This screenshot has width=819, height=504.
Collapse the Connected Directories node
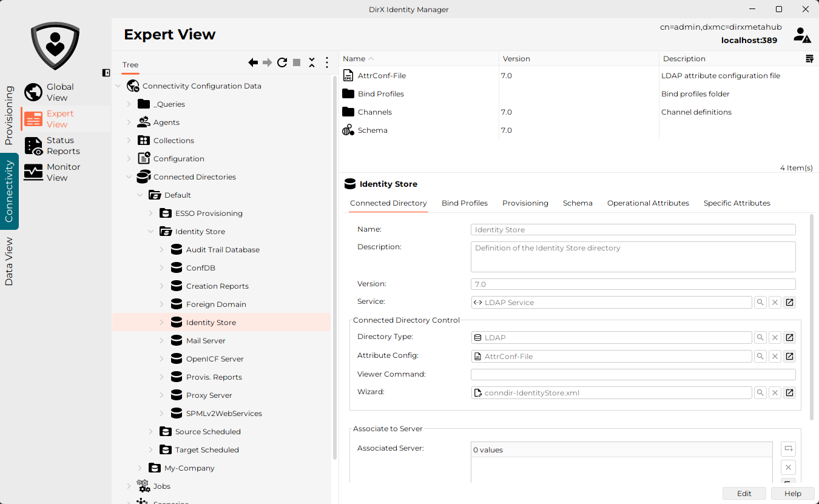pyautogui.click(x=129, y=177)
